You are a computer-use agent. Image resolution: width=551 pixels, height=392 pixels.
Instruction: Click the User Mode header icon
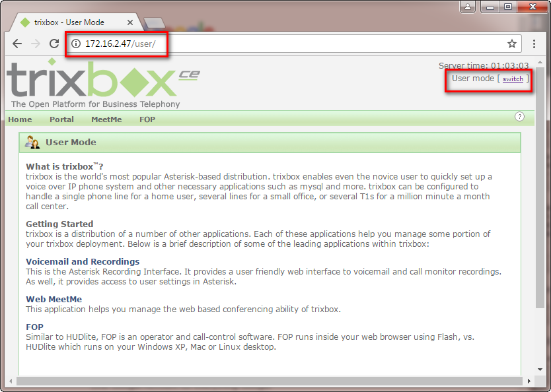pyautogui.click(x=34, y=142)
